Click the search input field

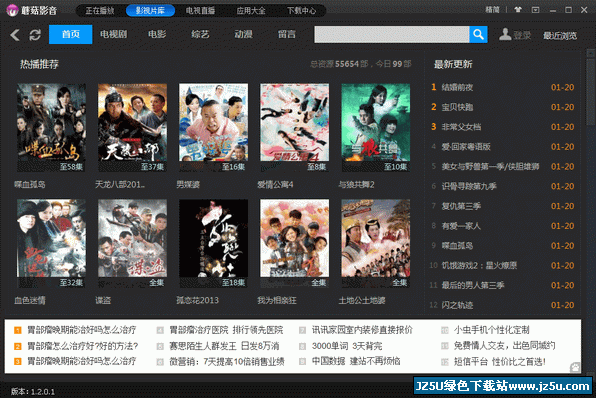pos(392,35)
